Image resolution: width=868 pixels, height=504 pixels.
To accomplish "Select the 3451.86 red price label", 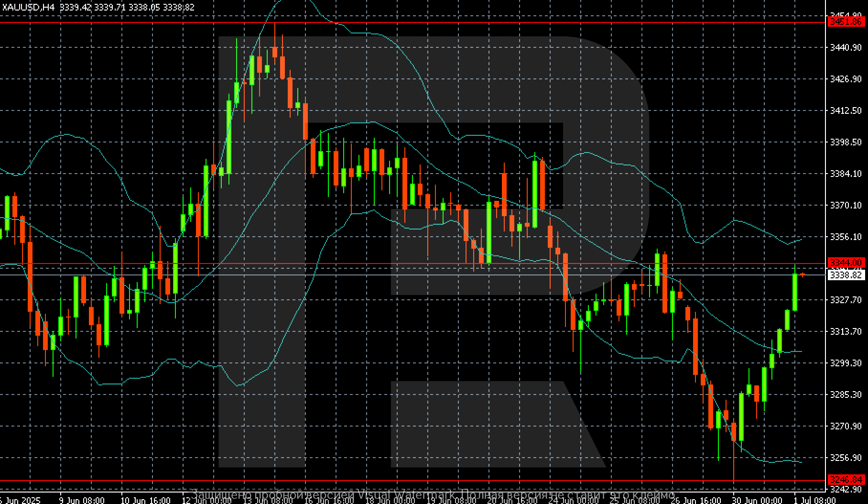I will 846,22.
